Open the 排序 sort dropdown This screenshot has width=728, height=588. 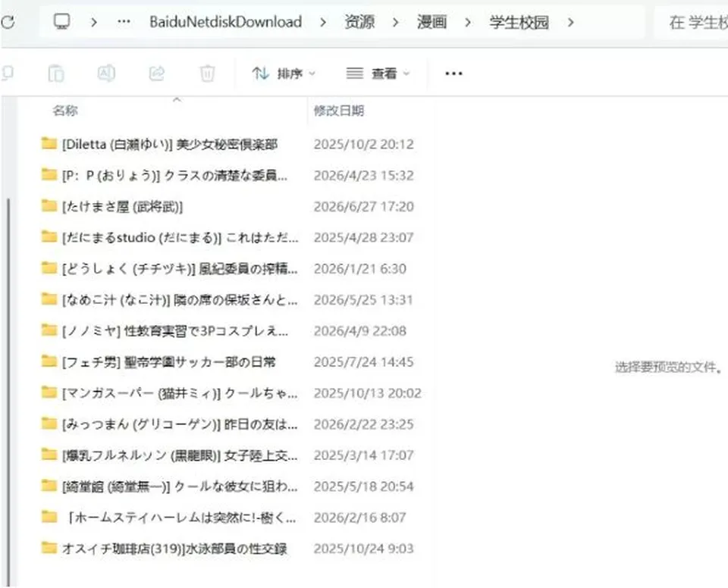(284, 73)
